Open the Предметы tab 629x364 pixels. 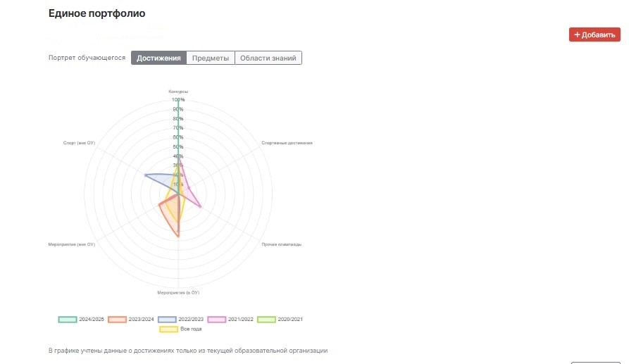(x=211, y=58)
